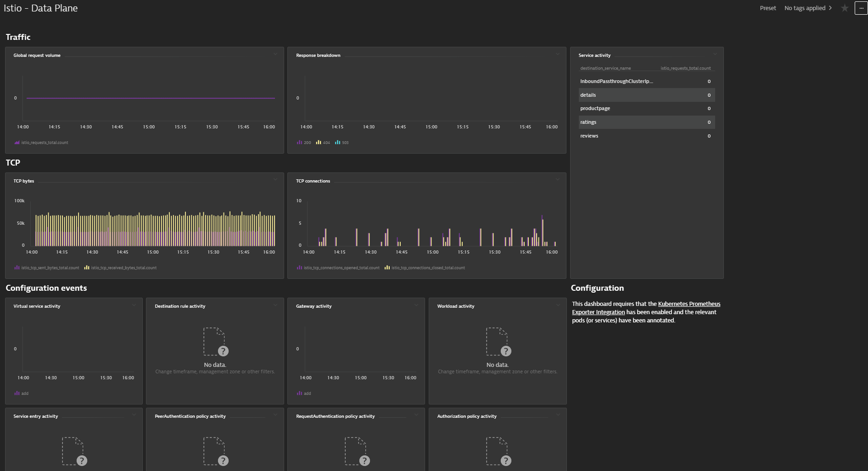Click the Response breakdown tile title
This screenshot has width=868, height=471.
tap(318, 55)
